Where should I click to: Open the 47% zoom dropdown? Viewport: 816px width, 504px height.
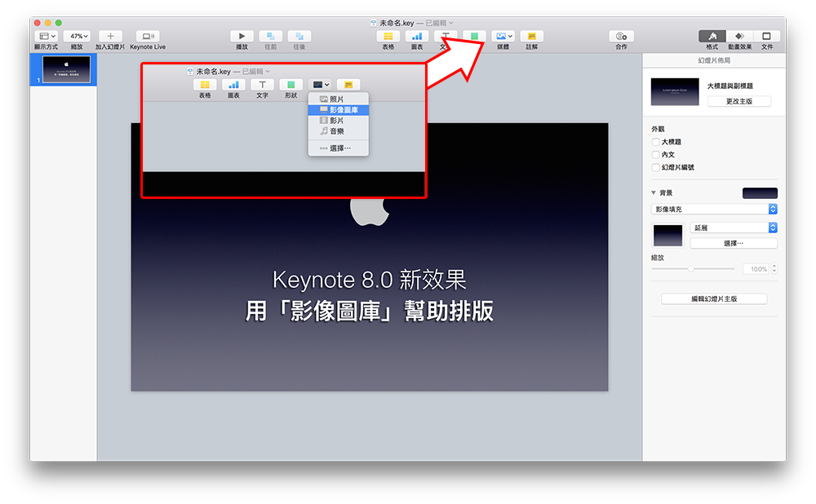pyautogui.click(x=77, y=36)
